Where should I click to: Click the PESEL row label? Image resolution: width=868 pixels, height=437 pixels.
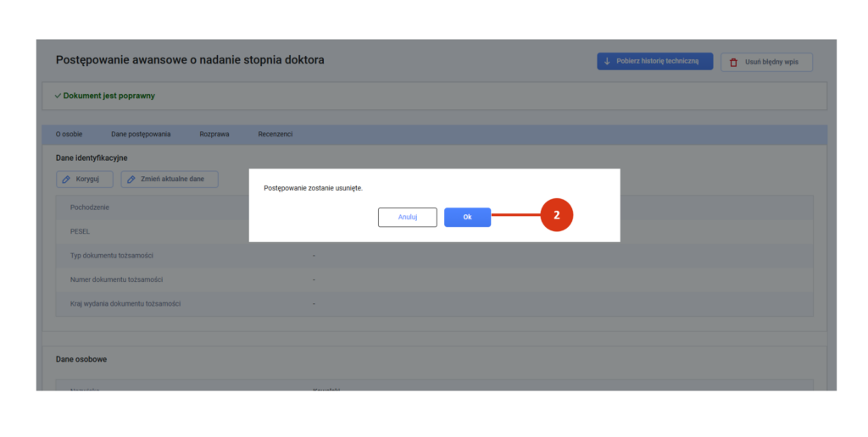[81, 230]
